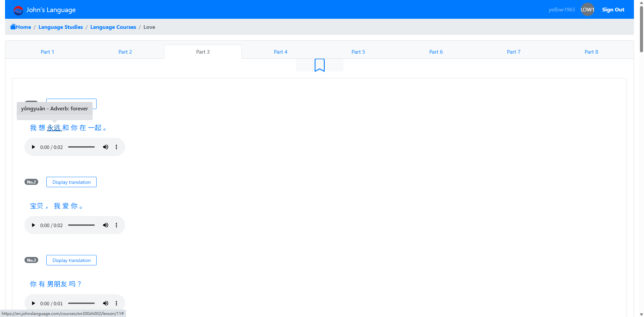
Task: Mute the first sentence audio player
Action: click(x=106, y=147)
